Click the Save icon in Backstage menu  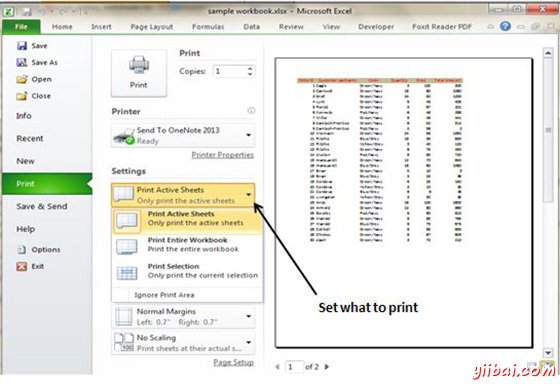coord(22,46)
